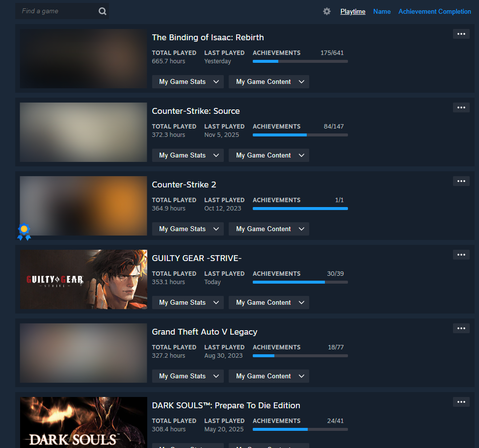Click the Binding of Isaac cover image
479x448 pixels.
tap(83, 58)
